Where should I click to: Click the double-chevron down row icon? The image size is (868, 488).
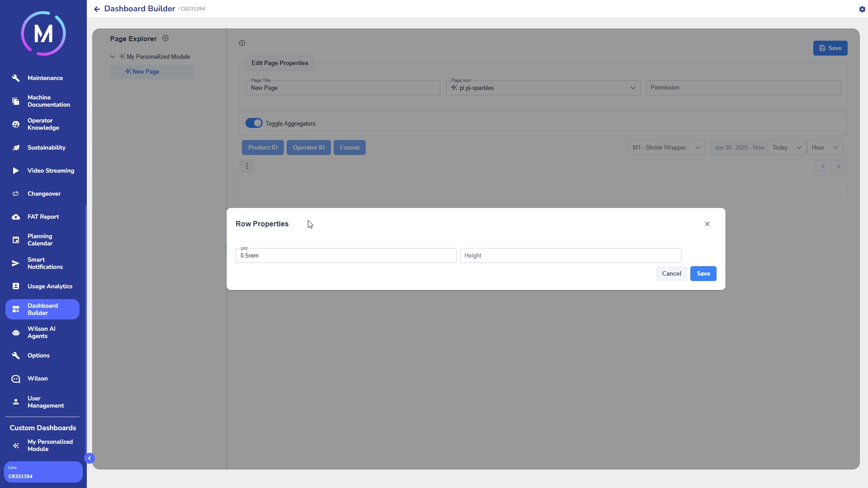tap(839, 166)
